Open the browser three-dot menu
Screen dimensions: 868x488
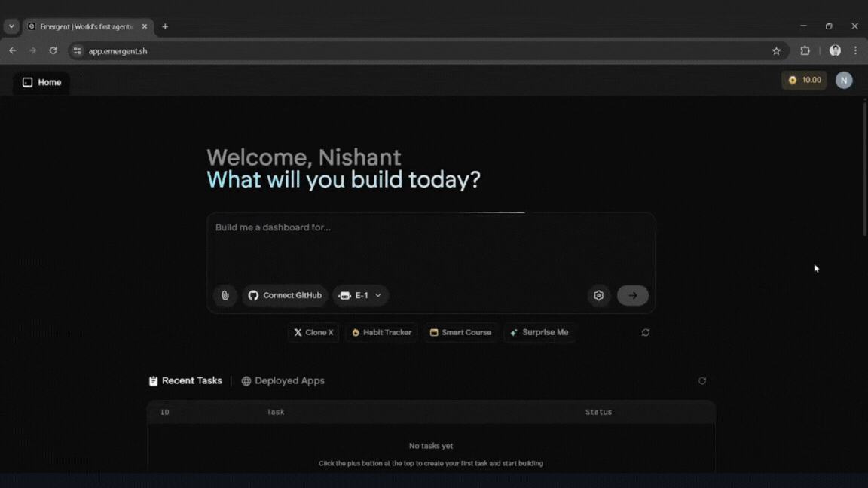pyautogui.click(x=855, y=50)
